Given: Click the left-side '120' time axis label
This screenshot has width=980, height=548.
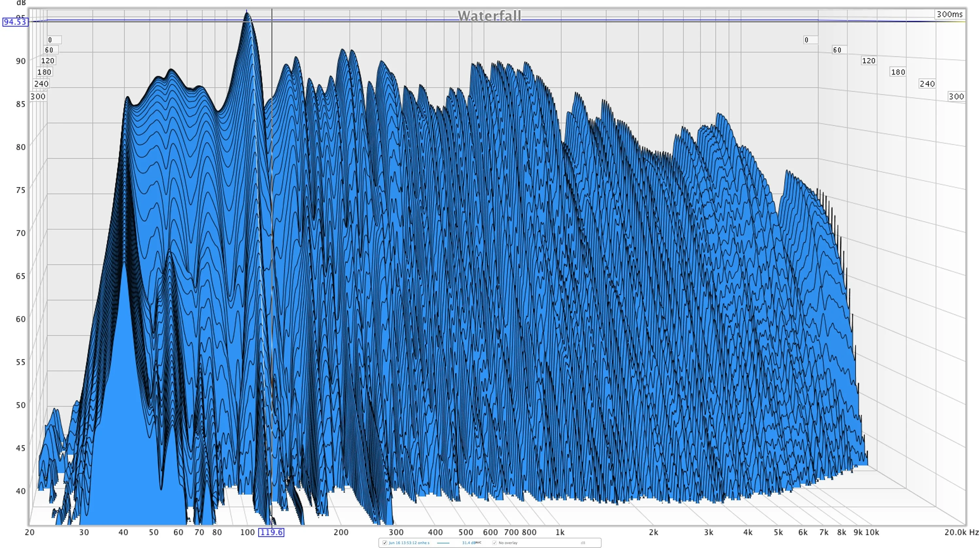Looking at the screenshot, I should [48, 60].
